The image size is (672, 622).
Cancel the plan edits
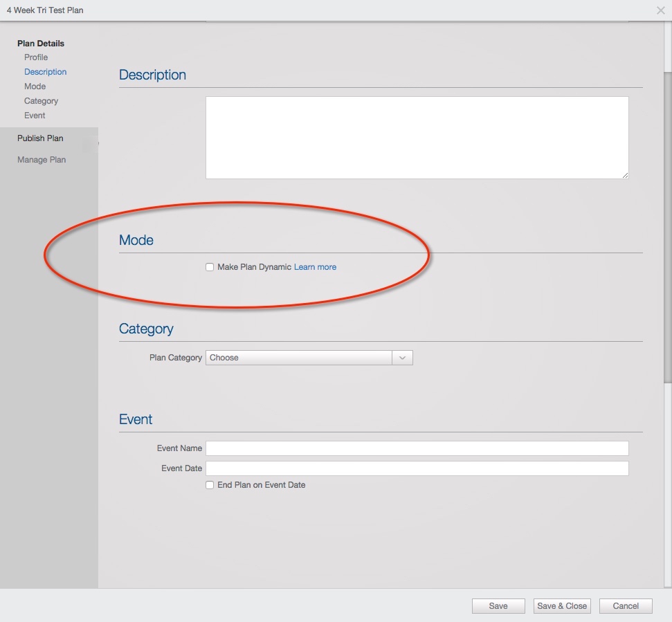click(626, 605)
